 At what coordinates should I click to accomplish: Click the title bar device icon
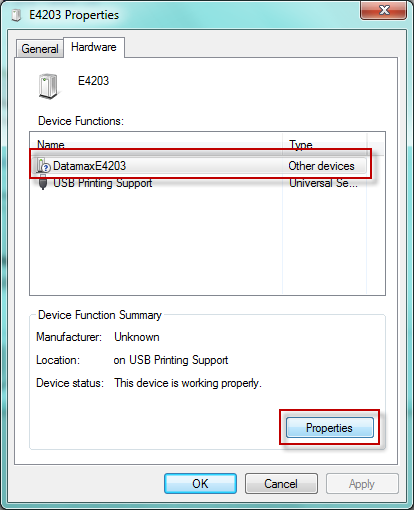point(16,15)
